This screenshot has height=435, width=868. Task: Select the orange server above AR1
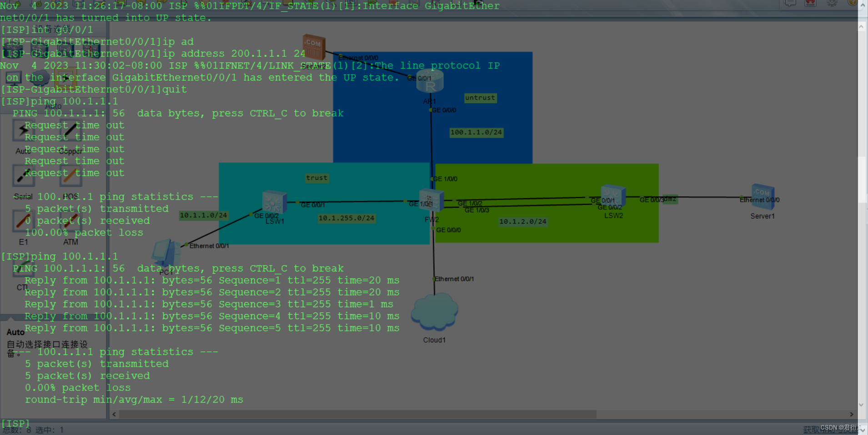pyautogui.click(x=314, y=47)
